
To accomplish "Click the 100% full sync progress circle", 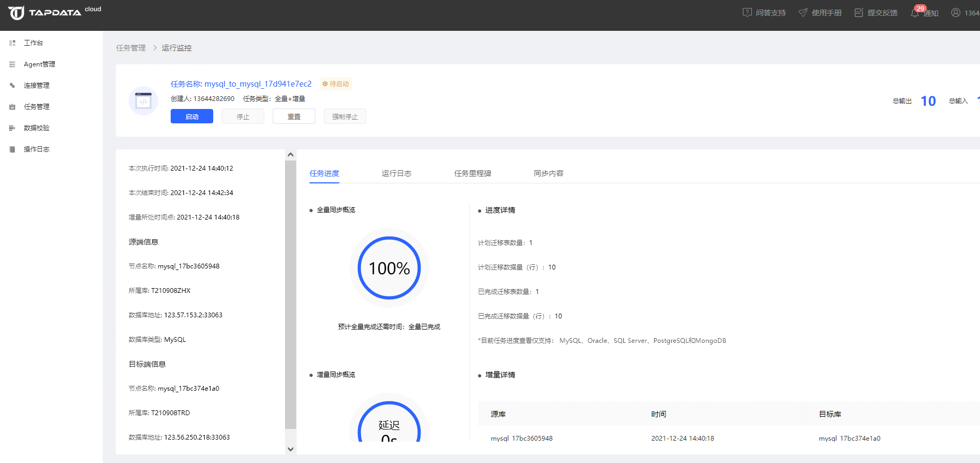I will click(389, 268).
